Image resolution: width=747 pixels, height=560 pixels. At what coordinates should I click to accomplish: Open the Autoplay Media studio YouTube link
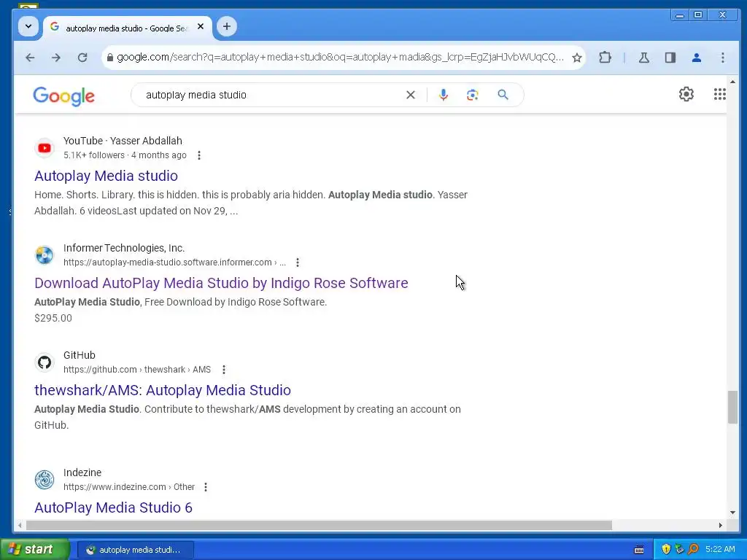(106, 176)
